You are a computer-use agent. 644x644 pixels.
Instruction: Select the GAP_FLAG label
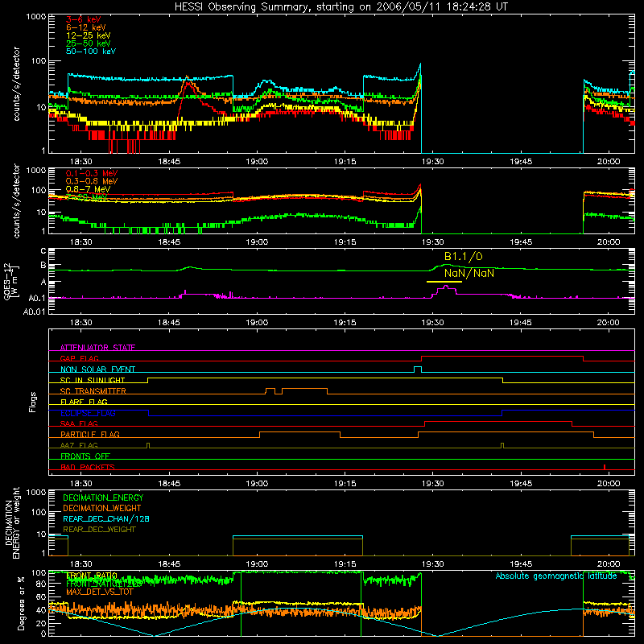click(79, 358)
